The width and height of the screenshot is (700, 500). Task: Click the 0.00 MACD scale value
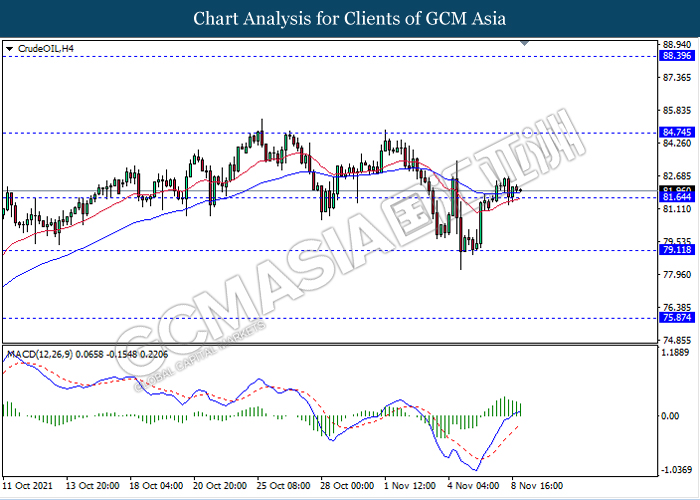click(x=671, y=416)
